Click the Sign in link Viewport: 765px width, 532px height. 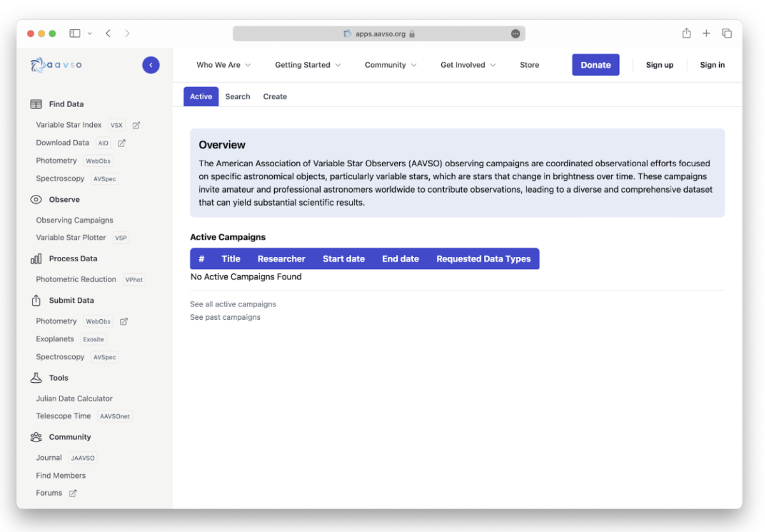[712, 65]
